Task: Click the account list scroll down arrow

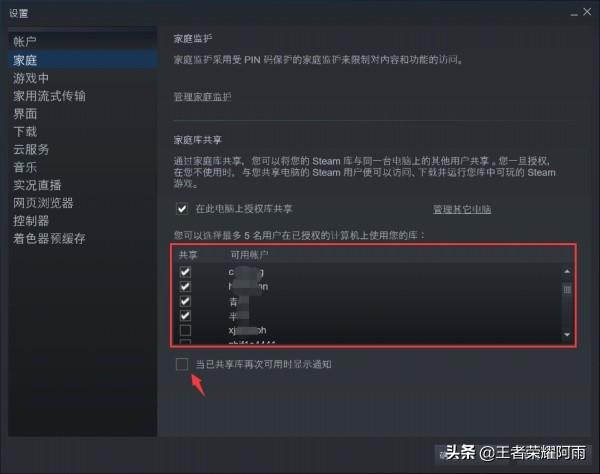Action: point(567,335)
